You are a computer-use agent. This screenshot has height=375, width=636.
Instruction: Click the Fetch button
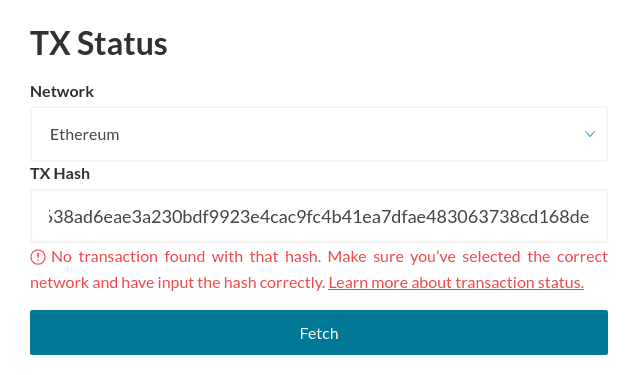click(319, 332)
